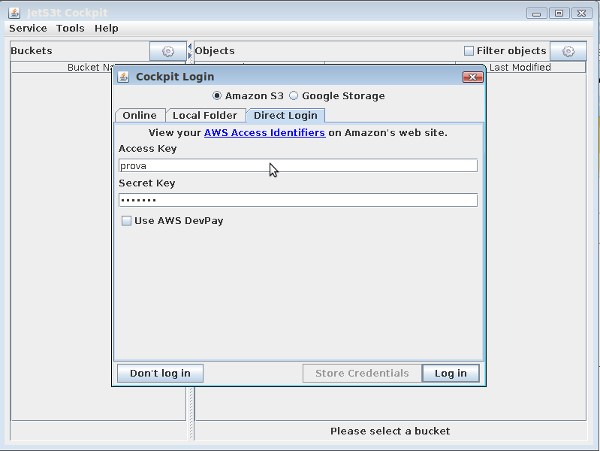The height and width of the screenshot is (451, 600).
Task: Maximize the JetS3t Cockpit window
Action: click(559, 13)
